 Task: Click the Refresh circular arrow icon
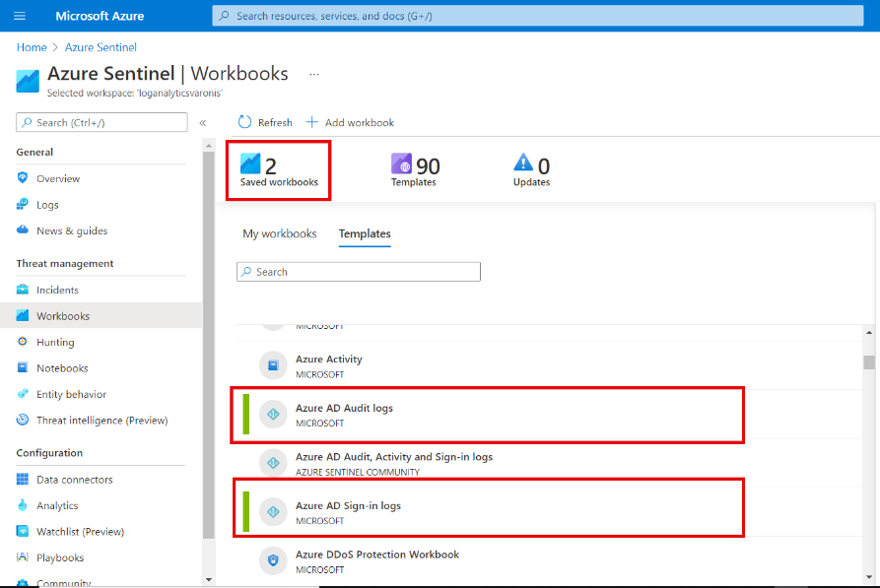(244, 122)
